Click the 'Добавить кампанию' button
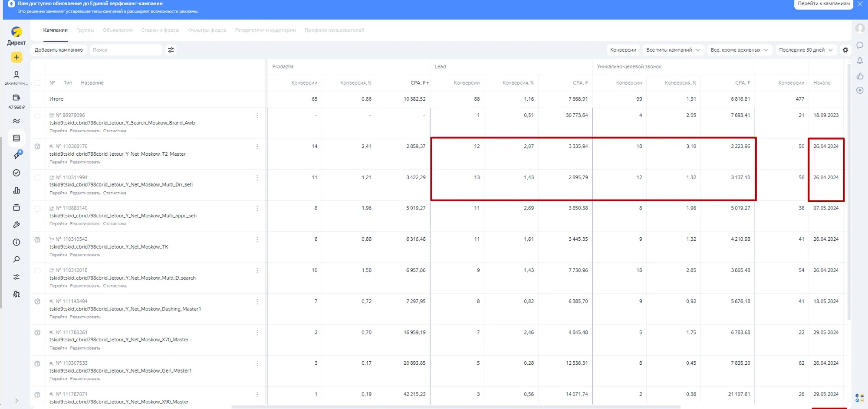Viewport: 868px width, 409px height. click(x=59, y=50)
